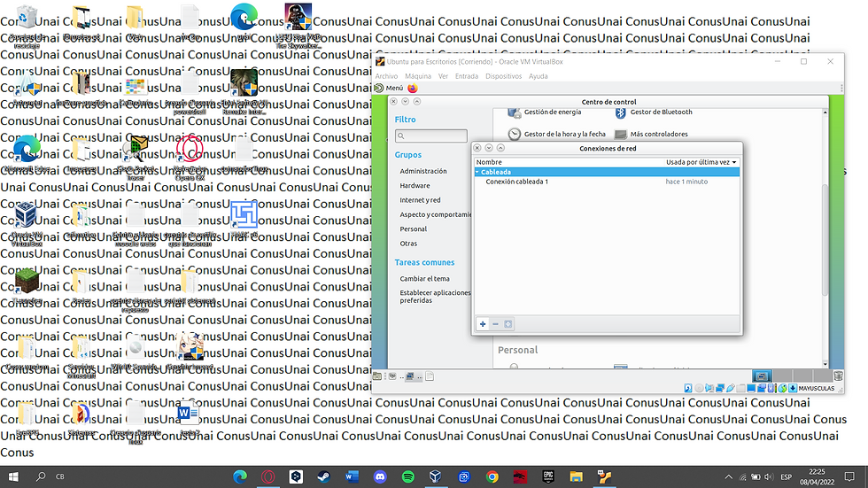Image resolution: width=868 pixels, height=488 pixels.
Task: Open Gestor de la hora y la fecha
Action: click(557, 134)
